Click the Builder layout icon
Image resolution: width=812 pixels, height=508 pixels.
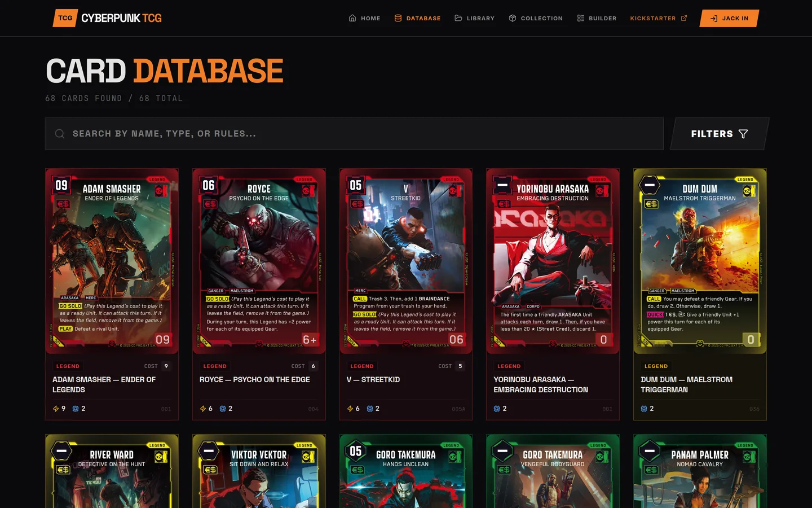(581, 18)
